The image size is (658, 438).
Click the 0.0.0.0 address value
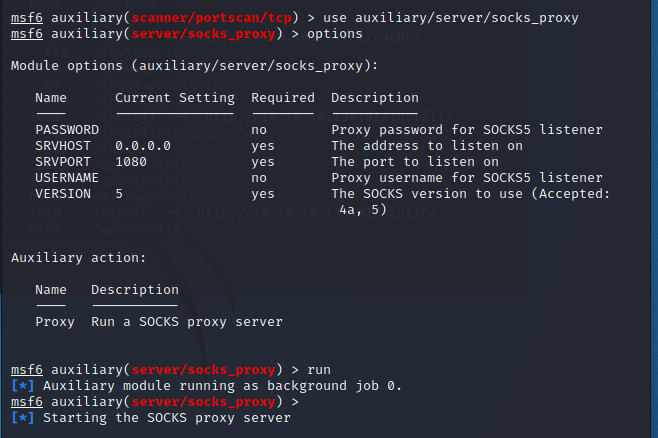click(142, 146)
